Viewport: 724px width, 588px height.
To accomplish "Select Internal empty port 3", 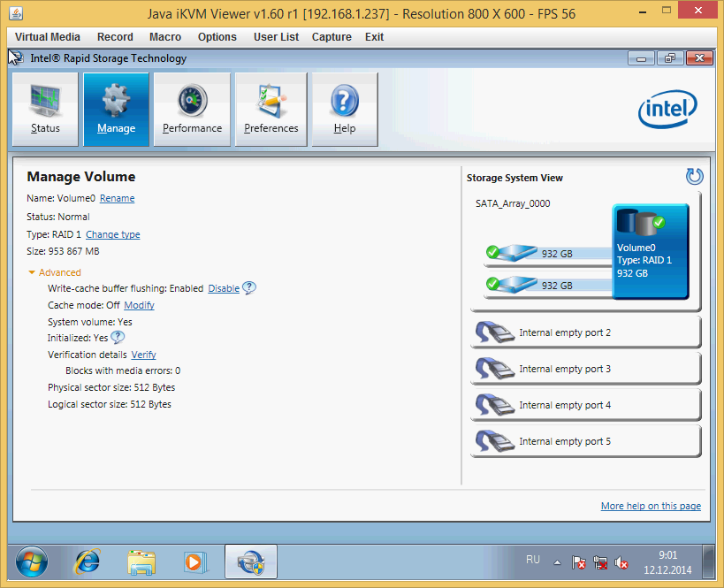I will [585, 369].
